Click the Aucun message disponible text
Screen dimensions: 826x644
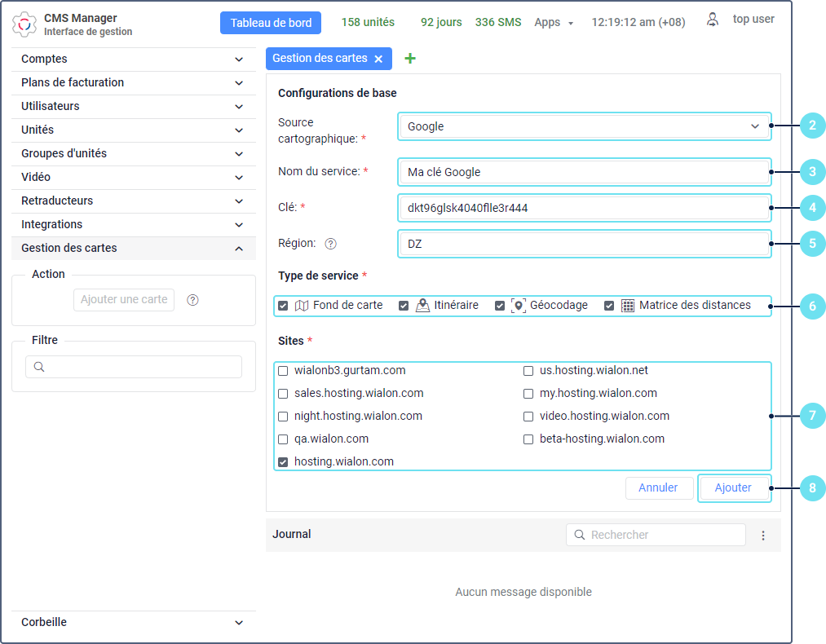click(523, 593)
